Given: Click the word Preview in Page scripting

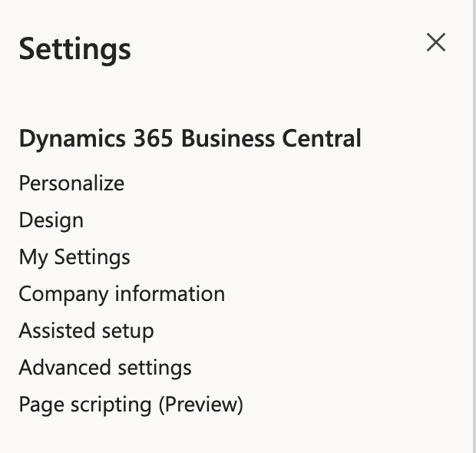Looking at the screenshot, I should (x=201, y=405).
